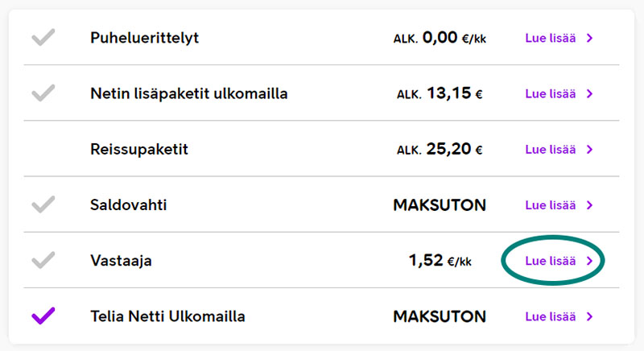The image size is (644, 351).
Task: Follow Lue lisää link for Reissupaketit
Action: pos(551,150)
